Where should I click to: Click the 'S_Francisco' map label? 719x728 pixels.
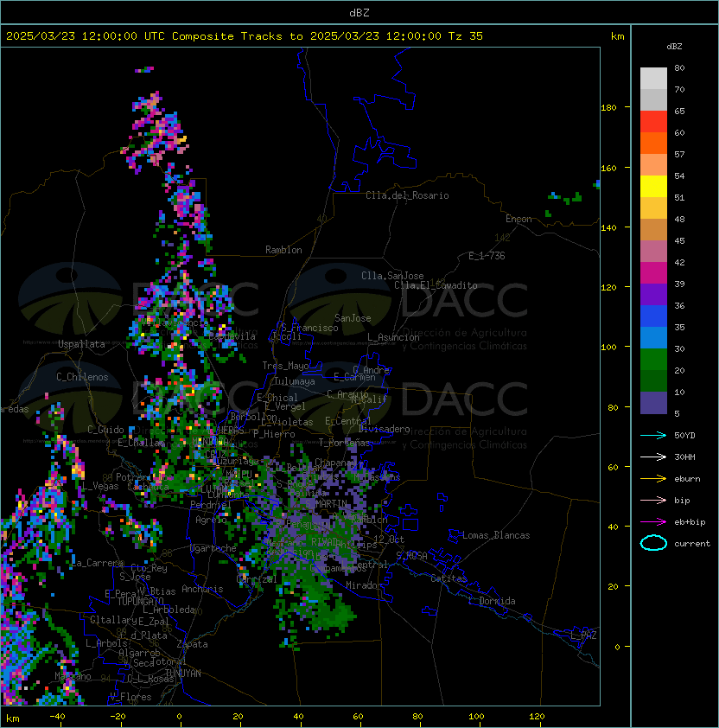click(x=309, y=328)
